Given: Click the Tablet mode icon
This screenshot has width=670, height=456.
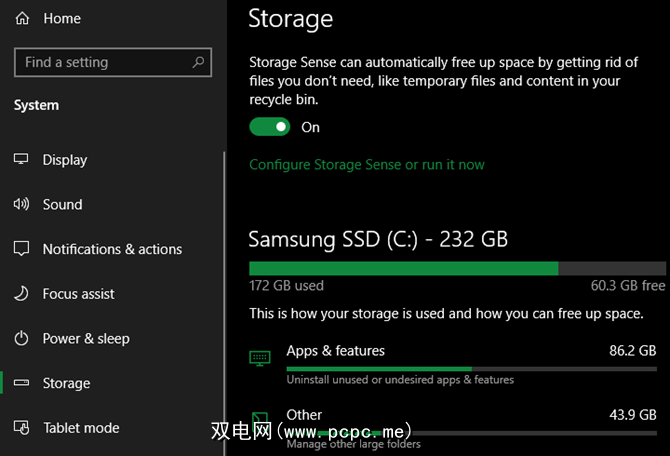Looking at the screenshot, I should 21,428.
